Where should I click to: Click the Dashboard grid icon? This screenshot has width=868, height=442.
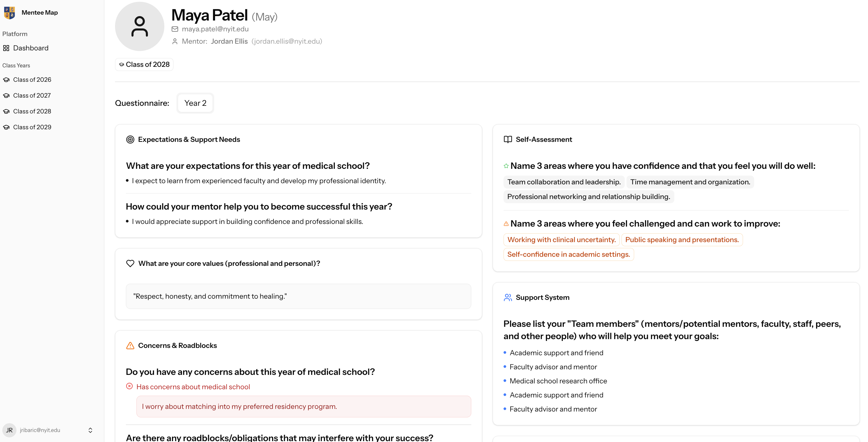[x=6, y=48]
